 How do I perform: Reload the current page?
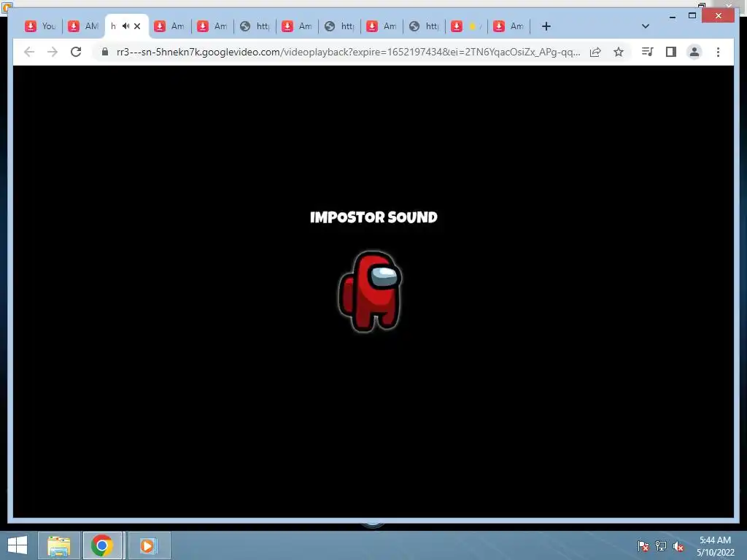76,52
